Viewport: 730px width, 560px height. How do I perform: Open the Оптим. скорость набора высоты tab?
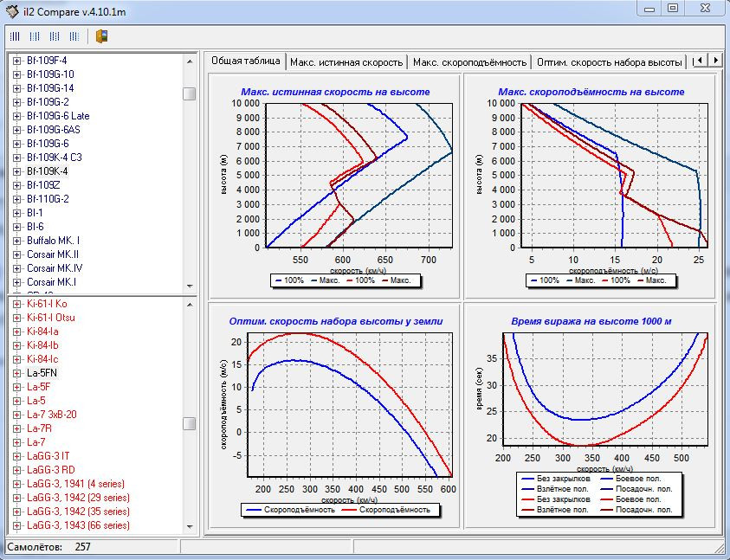(x=609, y=62)
